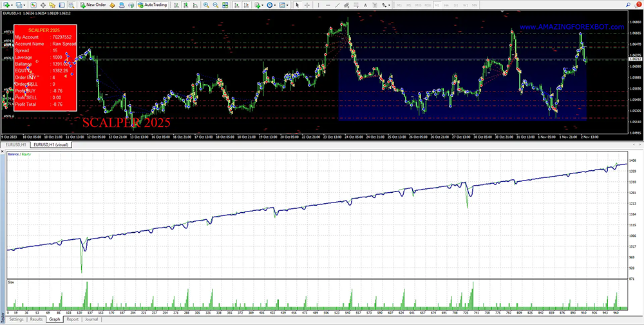The image size is (644, 325).
Task: Select the EURUSD,H1 (visual) chart tab
Action: pos(52,145)
